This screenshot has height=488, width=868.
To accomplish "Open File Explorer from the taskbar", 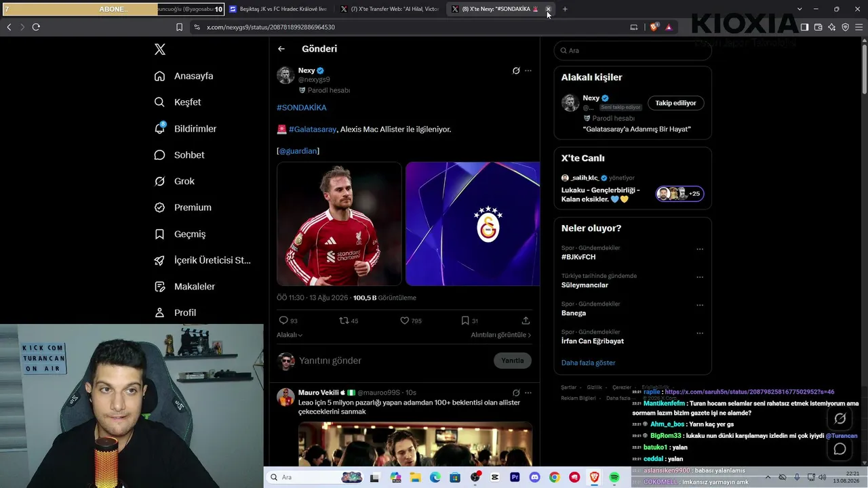I will [x=415, y=477].
